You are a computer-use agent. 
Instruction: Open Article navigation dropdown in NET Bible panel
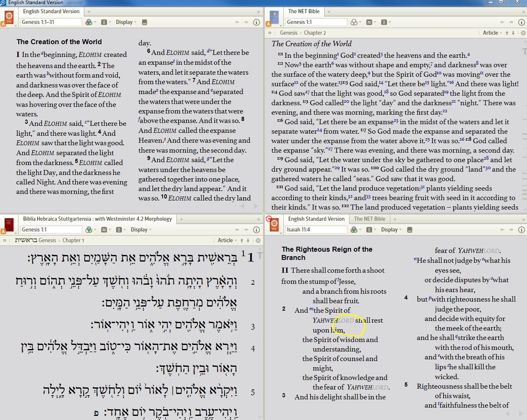tap(493, 33)
